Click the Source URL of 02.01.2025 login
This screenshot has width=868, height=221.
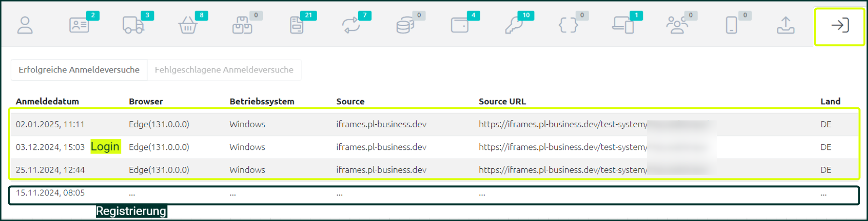[563, 124]
